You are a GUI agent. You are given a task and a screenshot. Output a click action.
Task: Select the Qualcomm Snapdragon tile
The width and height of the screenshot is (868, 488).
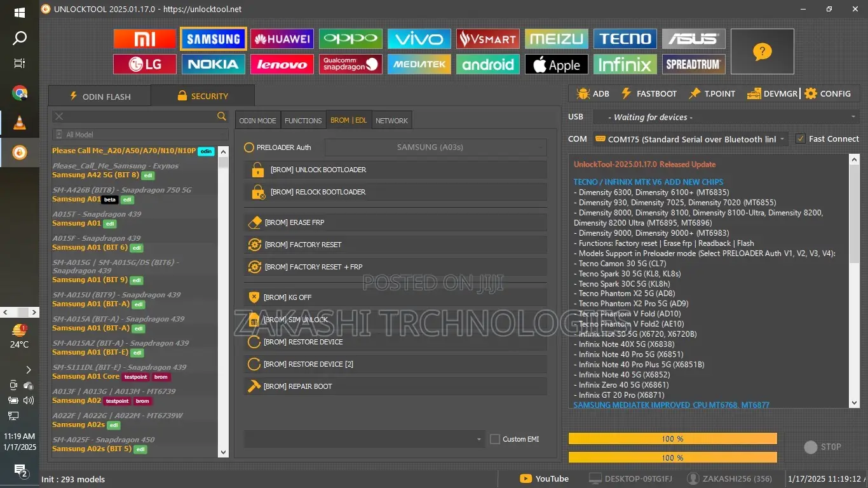point(351,64)
